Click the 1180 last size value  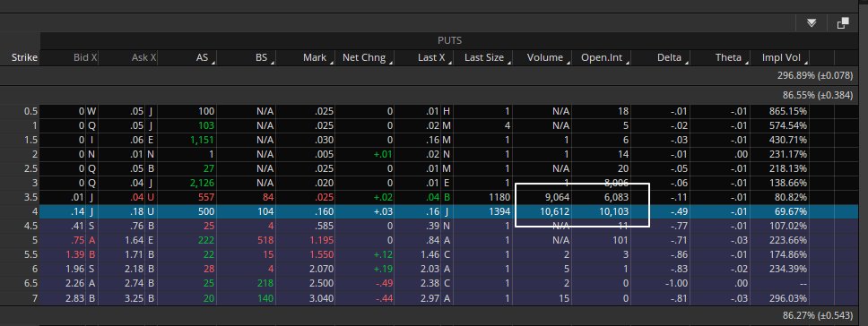point(499,197)
